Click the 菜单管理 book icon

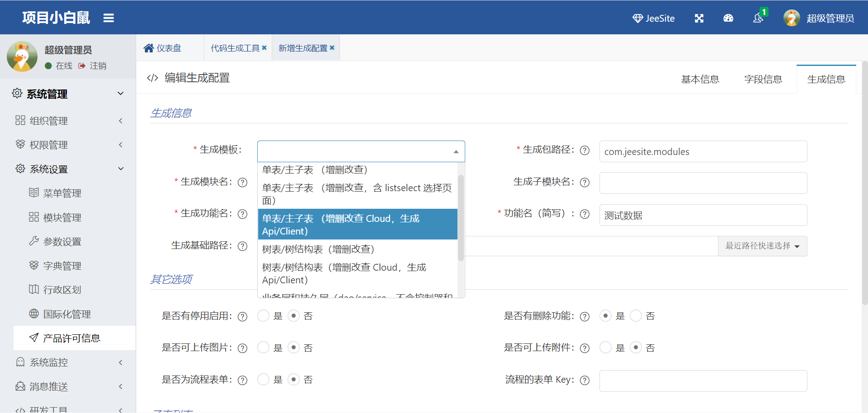click(34, 192)
